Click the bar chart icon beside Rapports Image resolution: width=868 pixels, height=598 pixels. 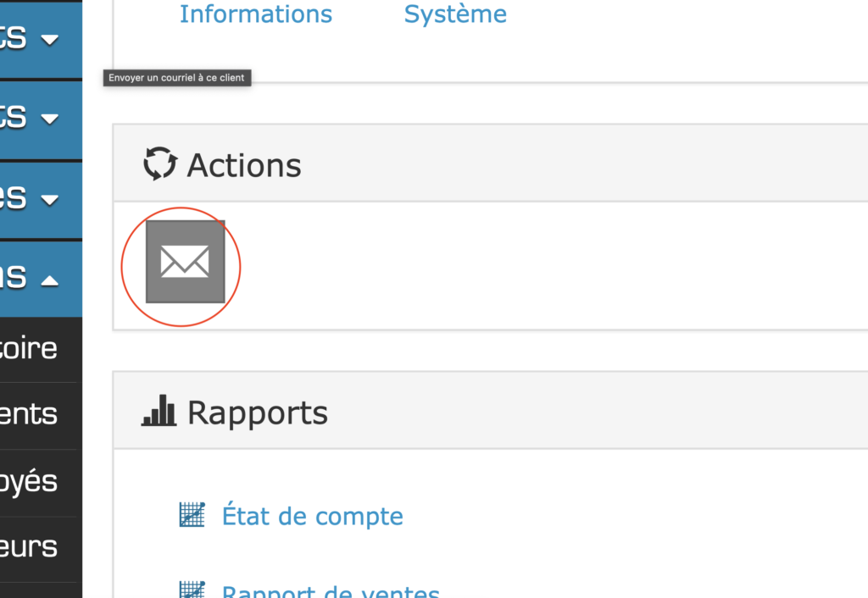coord(159,412)
